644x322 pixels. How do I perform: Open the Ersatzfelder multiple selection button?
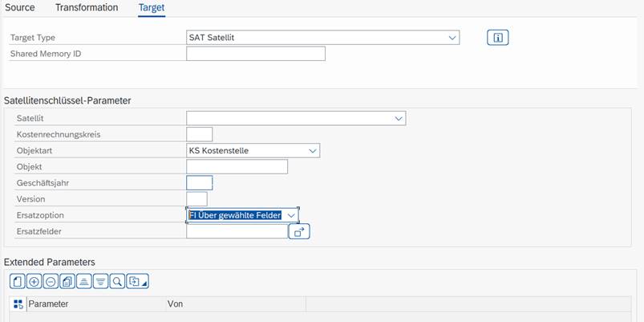(x=299, y=231)
